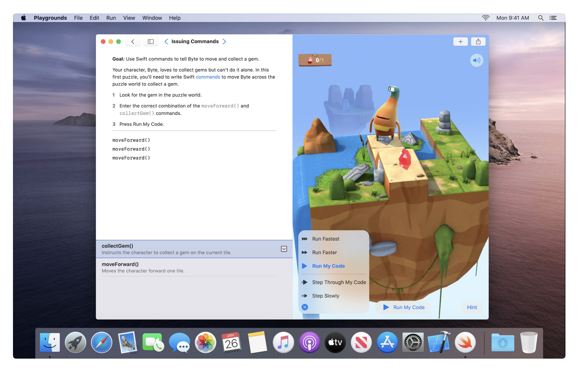Open Podcasts from the Dock
Screen dimensions: 588x375
point(310,343)
